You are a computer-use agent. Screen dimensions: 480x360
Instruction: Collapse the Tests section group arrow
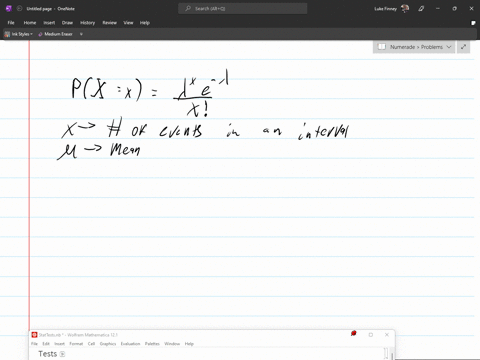coord(62,354)
